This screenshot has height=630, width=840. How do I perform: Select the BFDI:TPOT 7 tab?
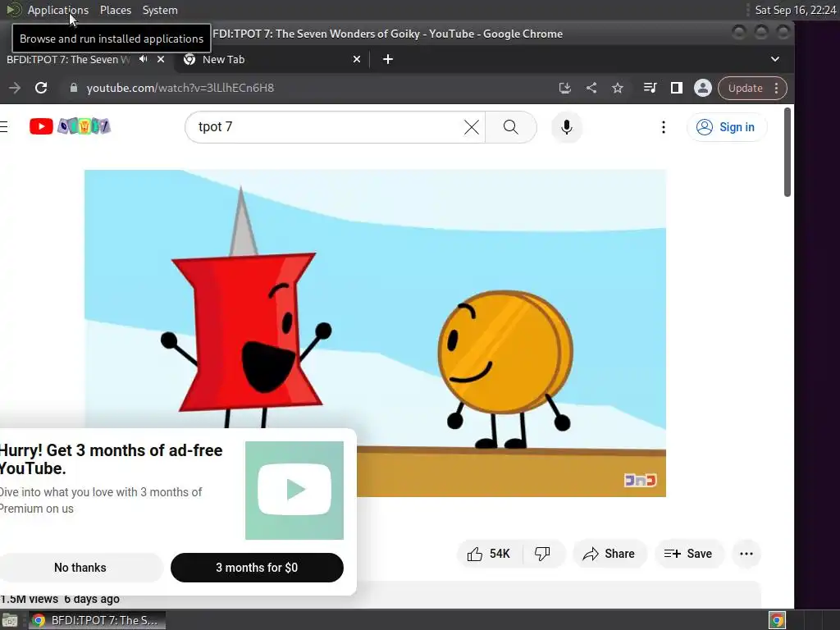pyautogui.click(x=68, y=59)
